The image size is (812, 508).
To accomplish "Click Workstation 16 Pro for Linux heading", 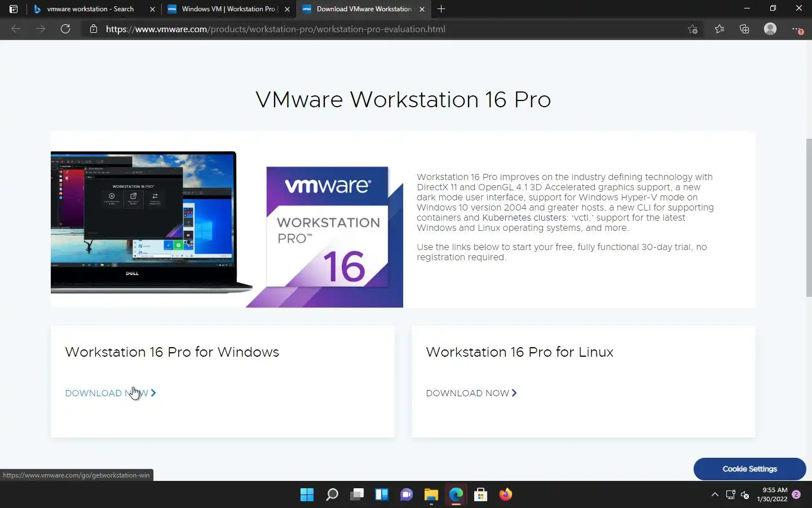I will 519,352.
